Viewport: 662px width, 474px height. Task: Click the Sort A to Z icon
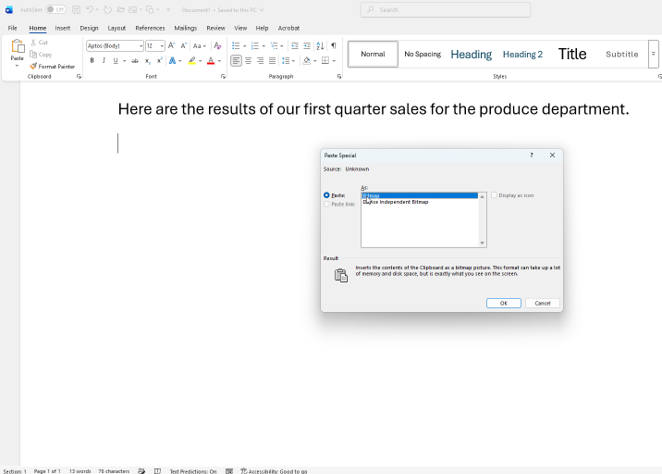coord(320,46)
